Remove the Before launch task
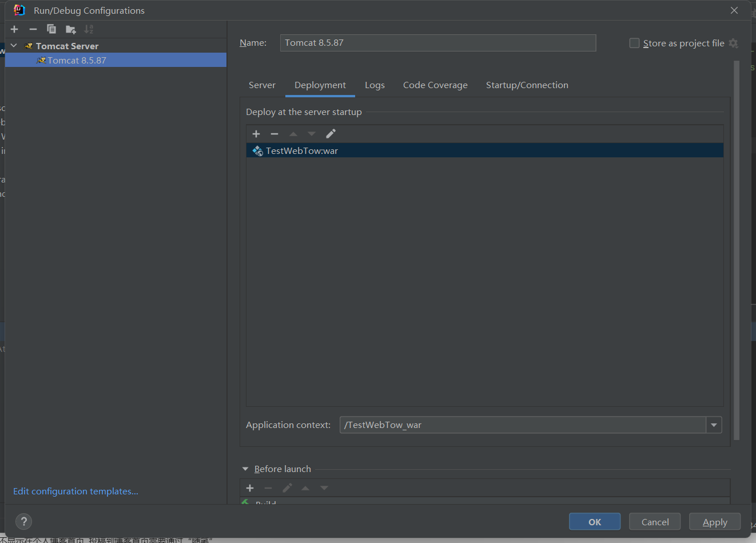Screen dimensions: 756x543 (x=268, y=488)
